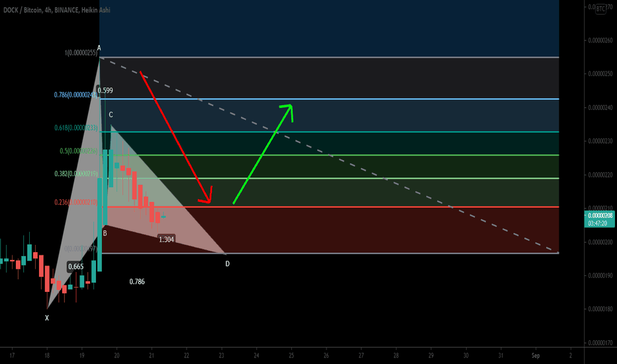The height and width of the screenshot is (364, 617).
Task: Click the pattern point C label
Action: [111, 115]
